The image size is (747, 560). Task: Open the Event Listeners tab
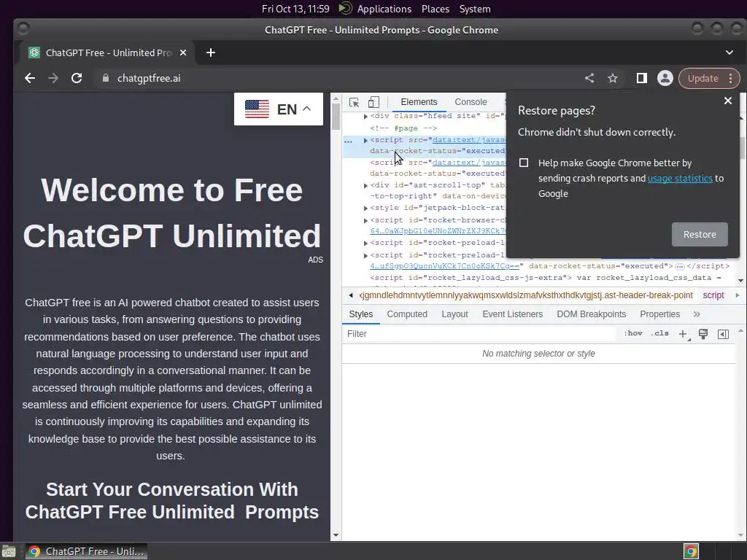(513, 314)
